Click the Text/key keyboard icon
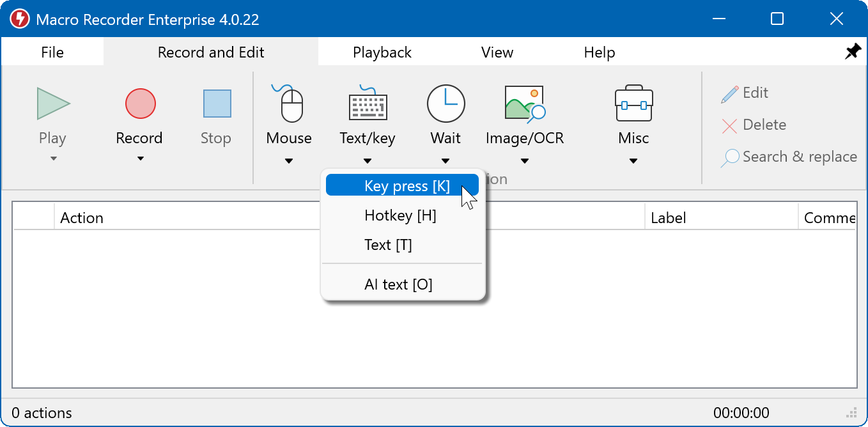868x427 pixels. [368, 103]
